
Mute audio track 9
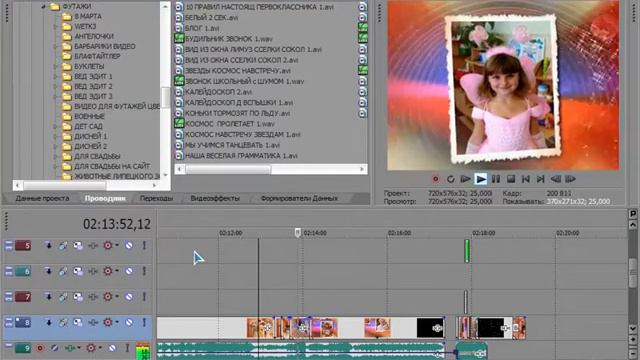click(112, 348)
